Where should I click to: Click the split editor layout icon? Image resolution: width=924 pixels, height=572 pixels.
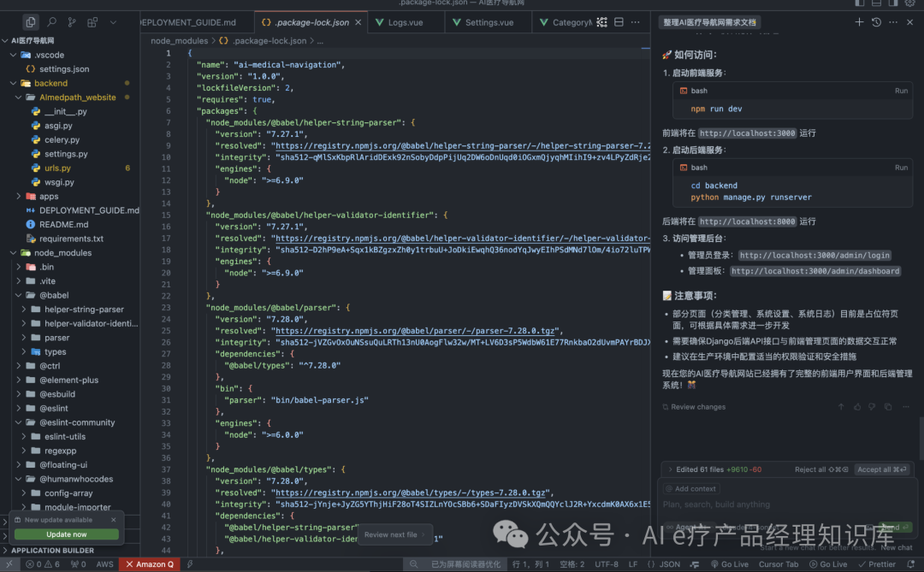click(x=619, y=21)
